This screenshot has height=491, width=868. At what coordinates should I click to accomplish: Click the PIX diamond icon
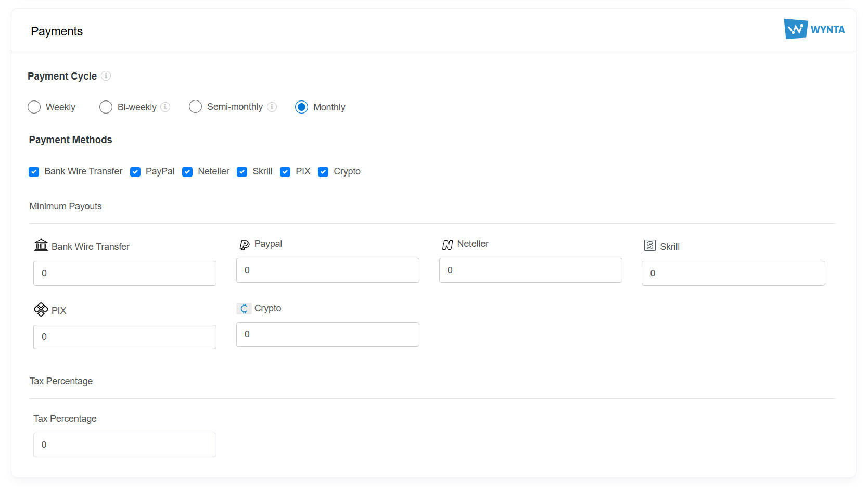pyautogui.click(x=41, y=309)
